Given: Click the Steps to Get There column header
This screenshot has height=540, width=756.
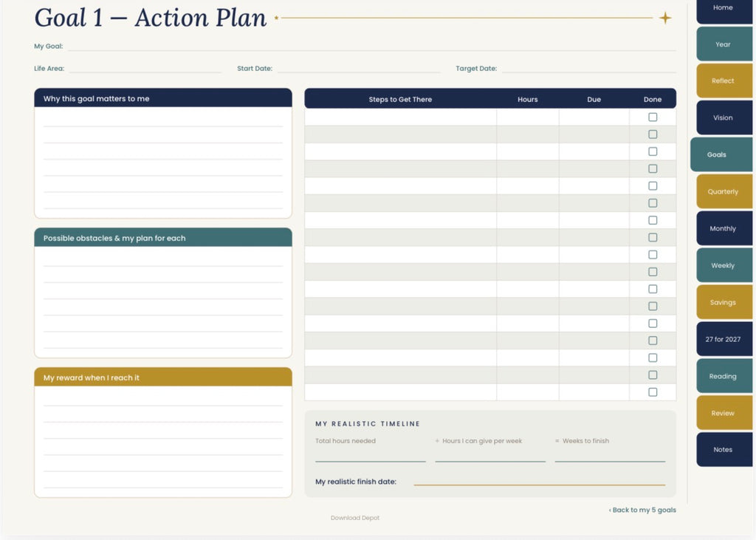Looking at the screenshot, I should (x=400, y=100).
